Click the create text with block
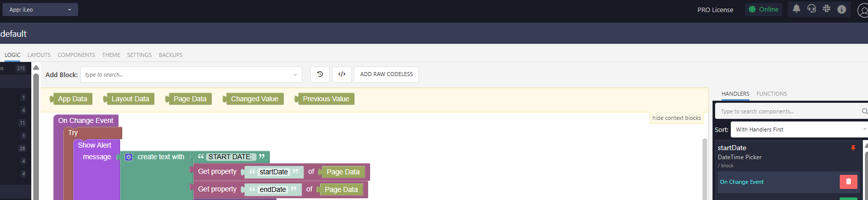Viewport: 868px width, 200px height. pos(161,157)
